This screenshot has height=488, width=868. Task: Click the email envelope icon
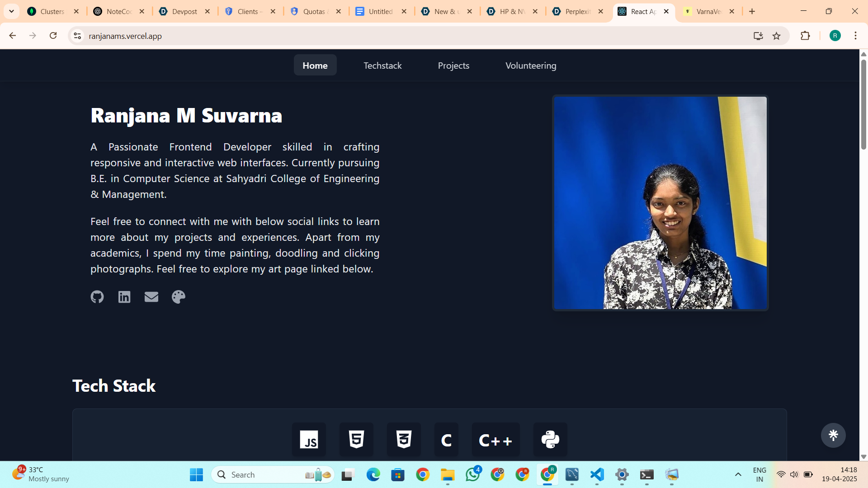coord(151,297)
